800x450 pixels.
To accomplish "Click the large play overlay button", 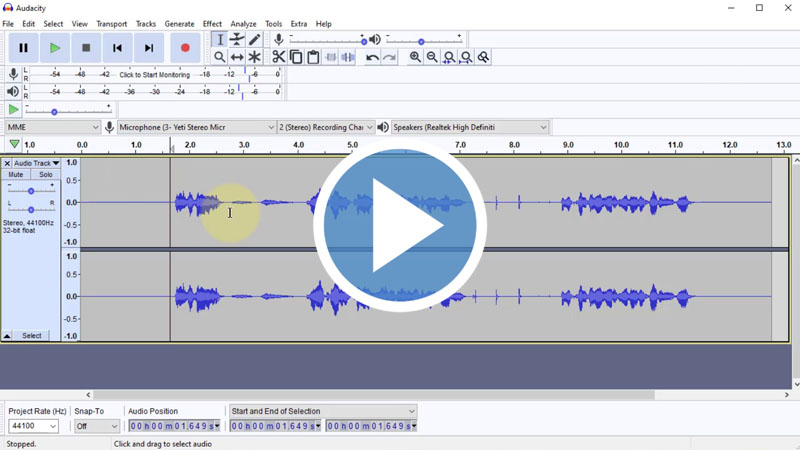I will coord(400,226).
